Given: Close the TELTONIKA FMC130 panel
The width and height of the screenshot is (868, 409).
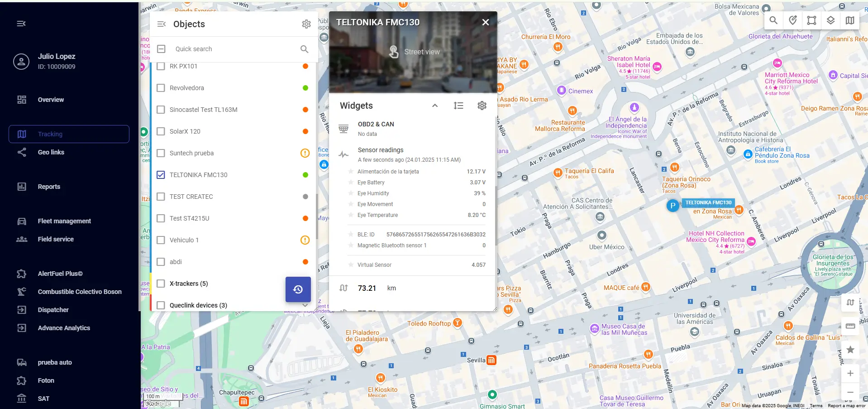Looking at the screenshot, I should pyautogui.click(x=486, y=22).
